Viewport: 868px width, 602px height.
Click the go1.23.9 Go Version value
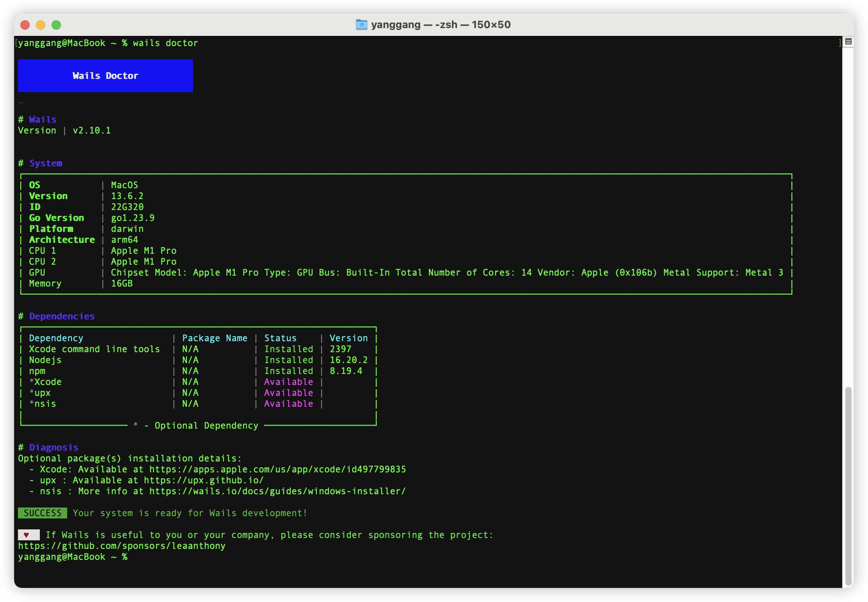tap(133, 218)
